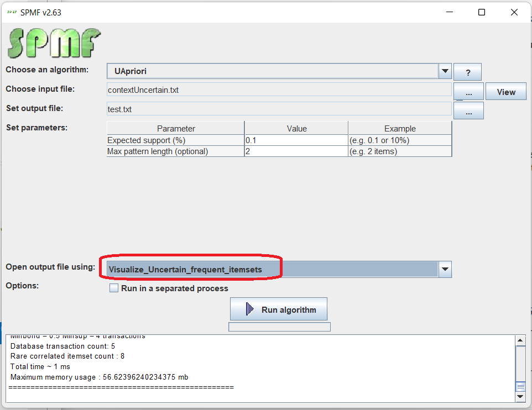Image resolution: width=532 pixels, height=410 pixels.
Task: Click the Value column header
Action: (296, 129)
